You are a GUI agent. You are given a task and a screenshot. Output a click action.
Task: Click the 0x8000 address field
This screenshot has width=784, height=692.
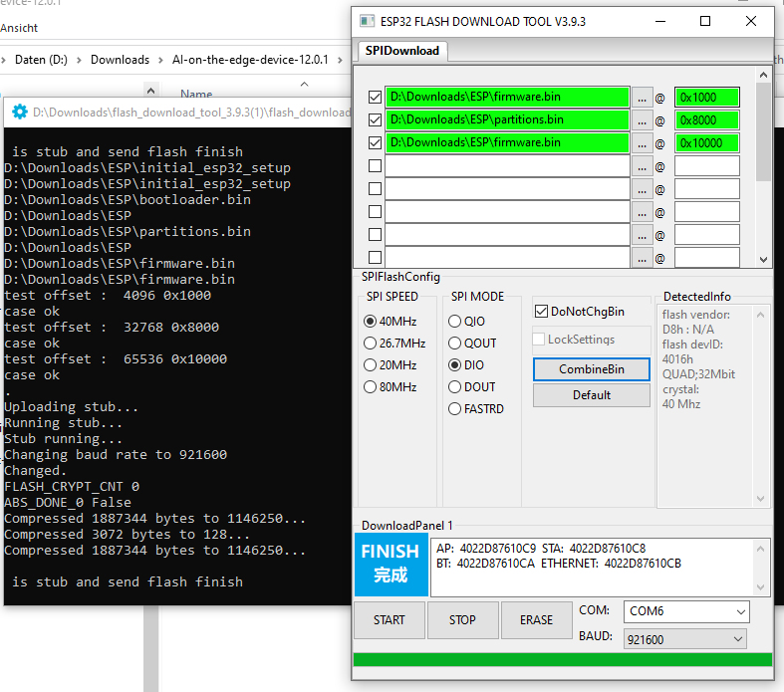(x=707, y=120)
